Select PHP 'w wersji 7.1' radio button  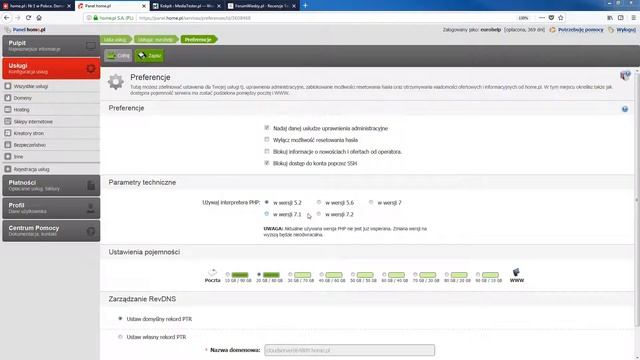click(x=267, y=214)
